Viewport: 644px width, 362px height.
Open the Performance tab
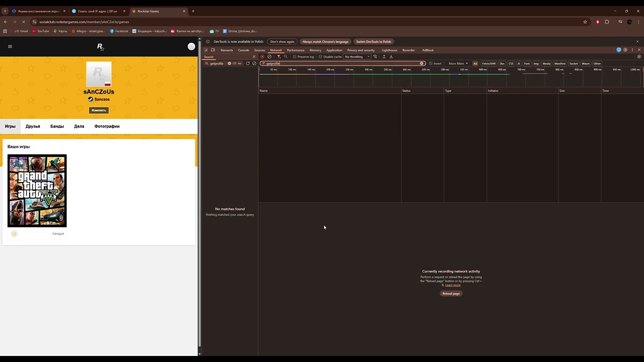point(296,50)
